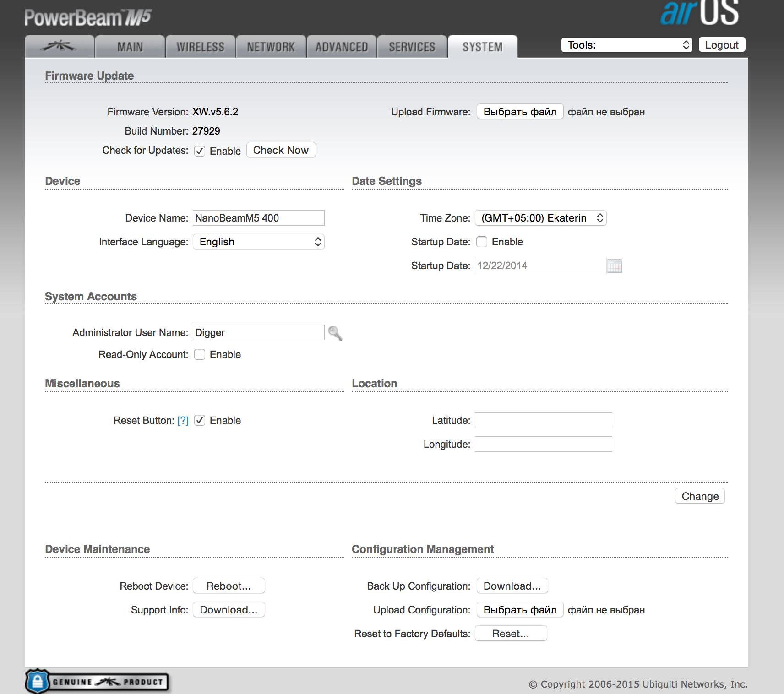The height and width of the screenshot is (694, 784).
Task: Focus the Device Name field
Action: pyautogui.click(x=259, y=218)
